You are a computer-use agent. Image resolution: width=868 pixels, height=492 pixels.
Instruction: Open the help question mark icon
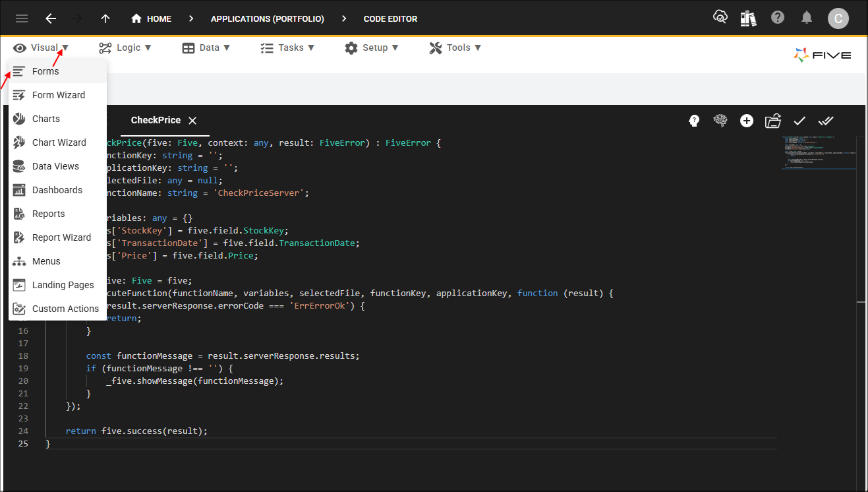[x=778, y=18]
